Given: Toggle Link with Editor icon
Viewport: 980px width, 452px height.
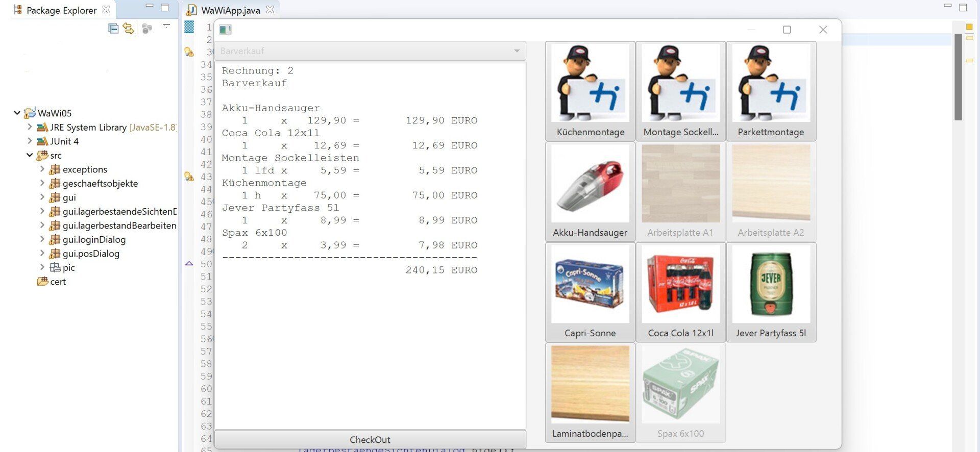Looking at the screenshot, I should (x=128, y=29).
